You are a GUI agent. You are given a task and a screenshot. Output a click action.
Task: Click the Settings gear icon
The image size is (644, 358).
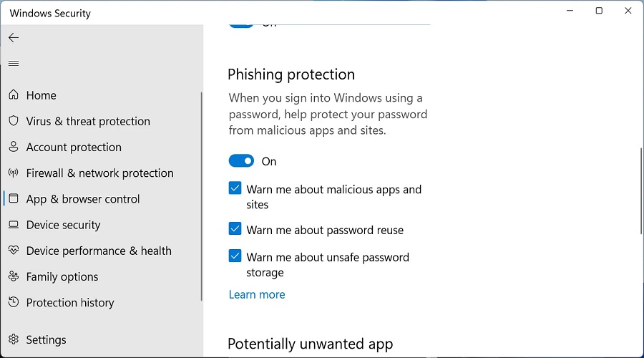click(13, 339)
